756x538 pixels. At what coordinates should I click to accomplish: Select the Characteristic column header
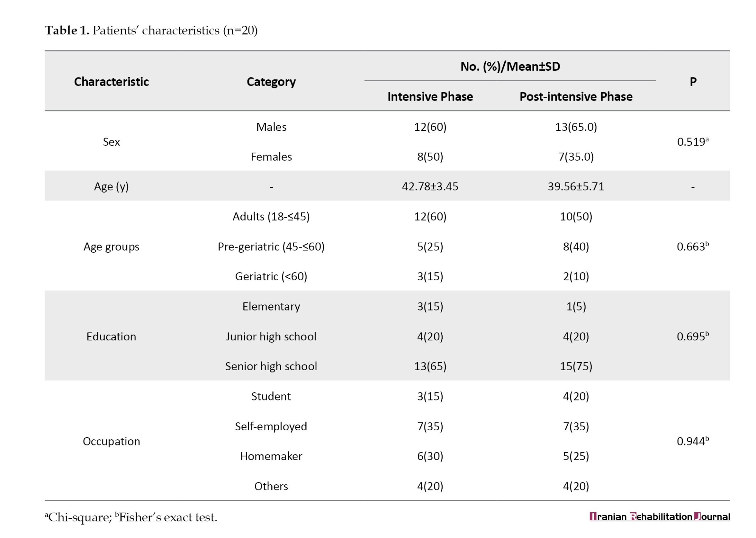pyautogui.click(x=112, y=82)
